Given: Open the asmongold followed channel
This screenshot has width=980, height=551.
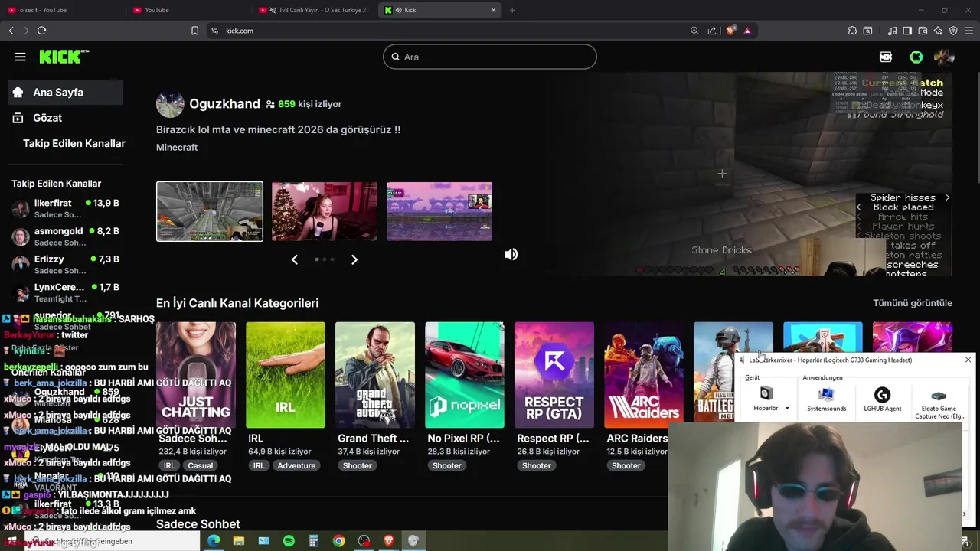Looking at the screenshot, I should click(x=67, y=236).
